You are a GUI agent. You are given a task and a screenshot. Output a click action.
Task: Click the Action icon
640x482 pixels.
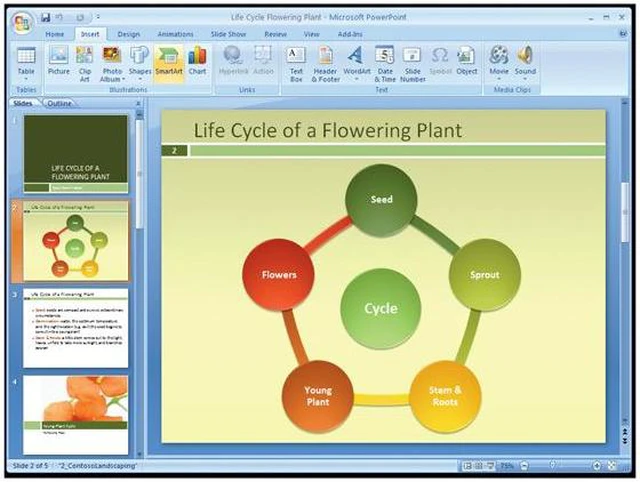(263, 55)
